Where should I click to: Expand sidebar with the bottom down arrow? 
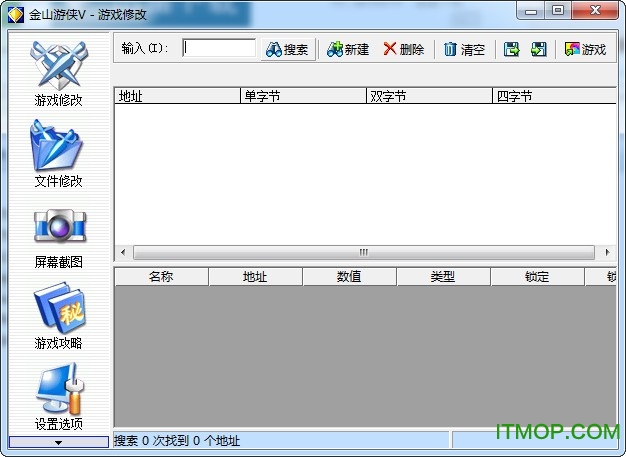coord(58,441)
